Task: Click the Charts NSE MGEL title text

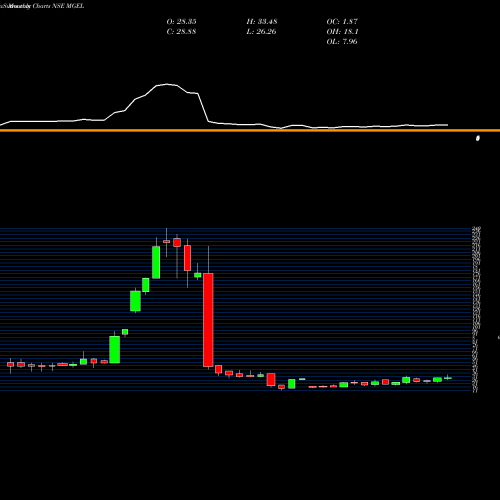Action: tap(58, 6)
